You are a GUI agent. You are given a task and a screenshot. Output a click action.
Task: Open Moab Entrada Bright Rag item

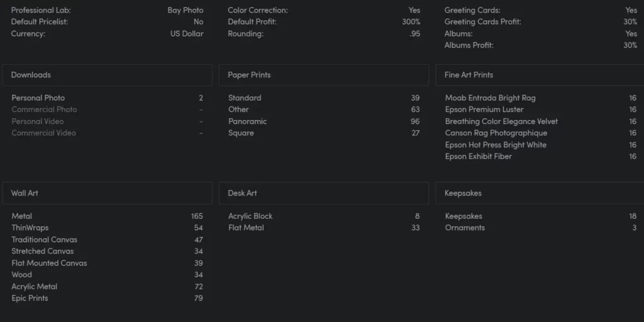[x=540, y=97]
